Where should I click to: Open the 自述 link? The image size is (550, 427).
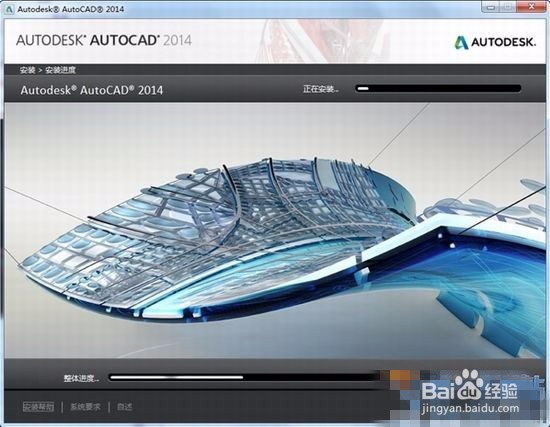[x=125, y=407]
